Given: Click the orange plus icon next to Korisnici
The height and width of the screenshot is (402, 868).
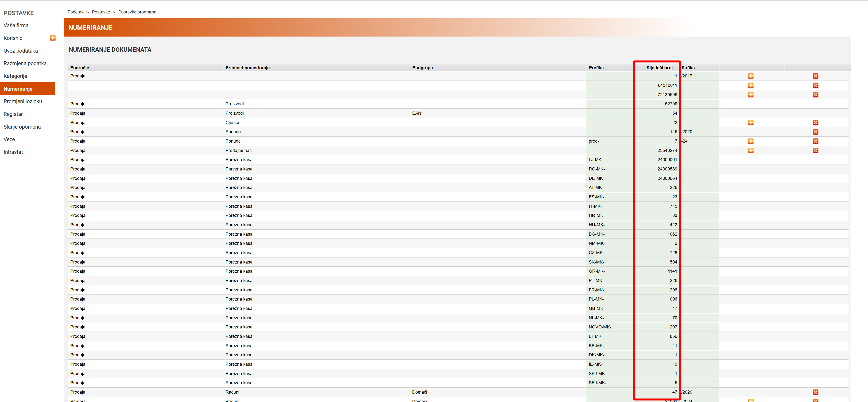Looking at the screenshot, I should [x=53, y=38].
